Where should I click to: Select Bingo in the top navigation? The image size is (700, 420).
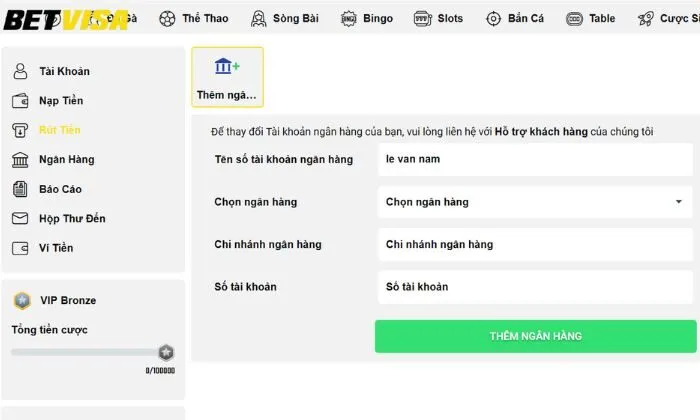[x=367, y=18]
